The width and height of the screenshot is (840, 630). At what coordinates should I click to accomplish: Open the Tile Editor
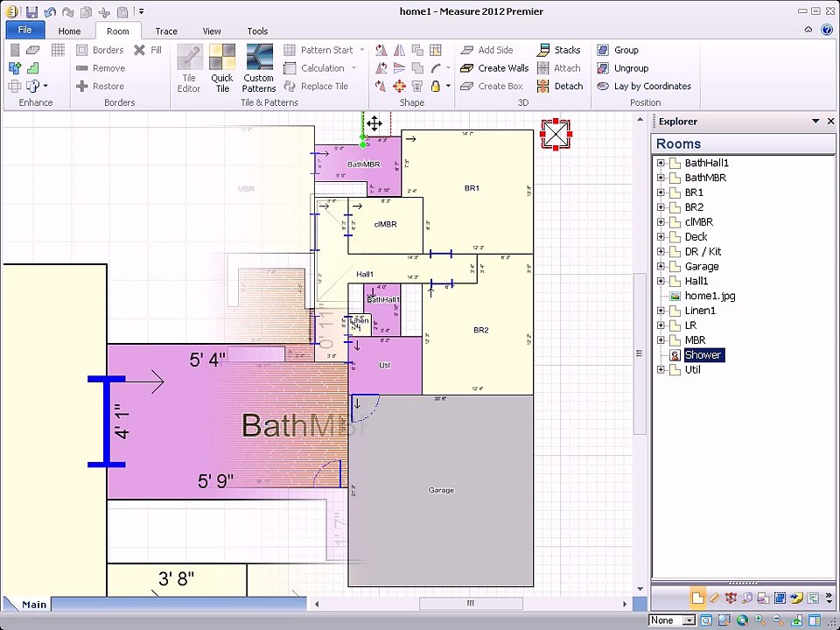pos(190,68)
